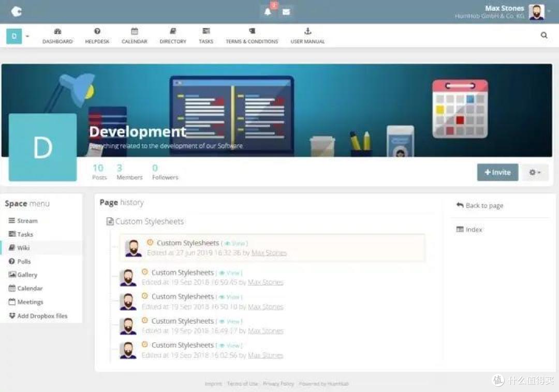
Task: Click Back to page link
Action: [480, 205]
